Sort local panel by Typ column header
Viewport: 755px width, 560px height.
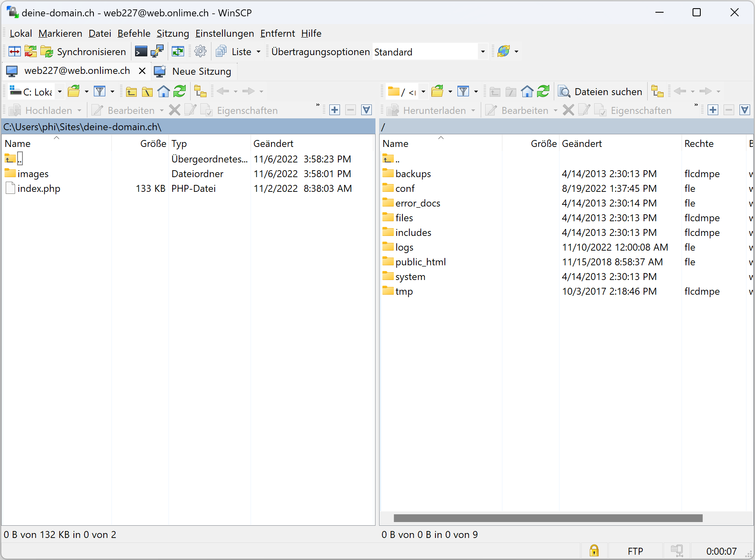[209, 144]
